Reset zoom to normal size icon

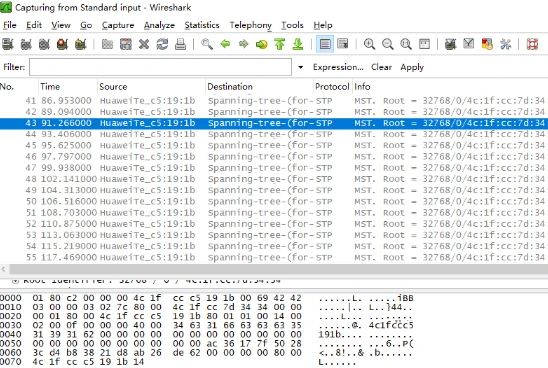coord(406,44)
